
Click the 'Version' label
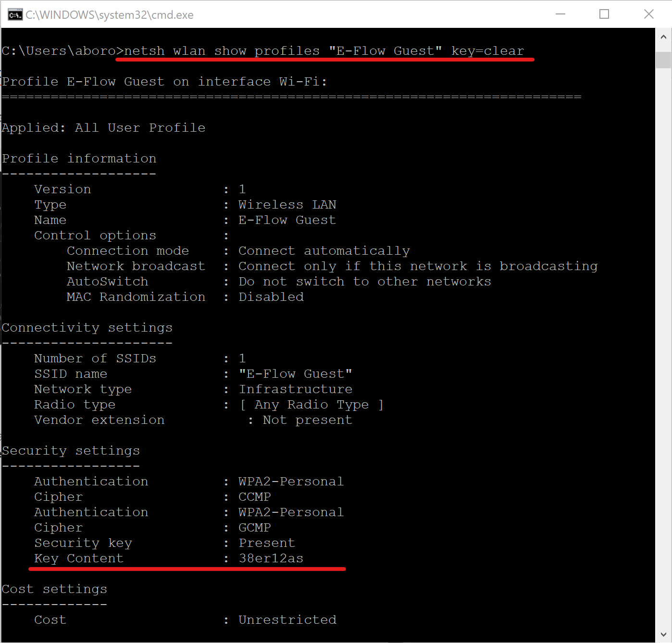coord(62,189)
